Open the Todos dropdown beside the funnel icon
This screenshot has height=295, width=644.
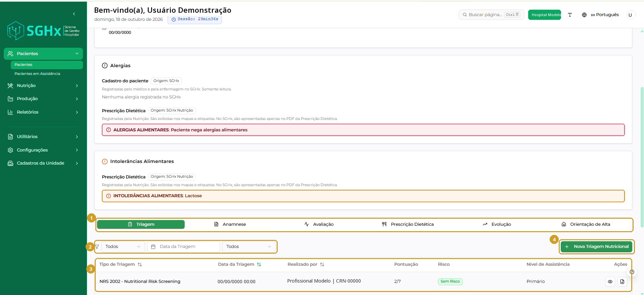(123, 247)
